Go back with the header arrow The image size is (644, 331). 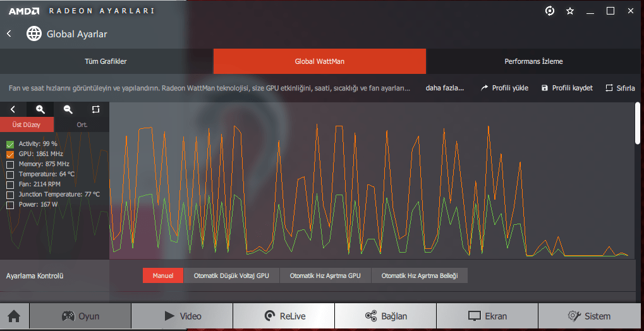click(9, 33)
